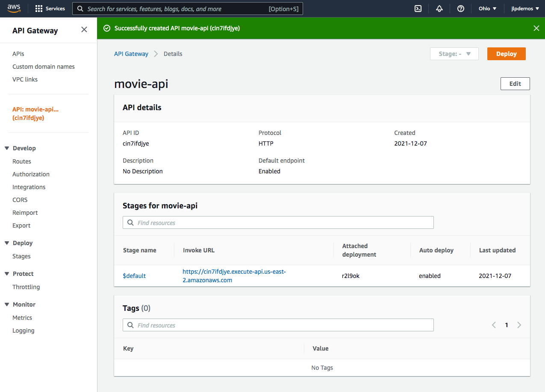
Task: Click the Last updated column header
Action: click(497, 250)
